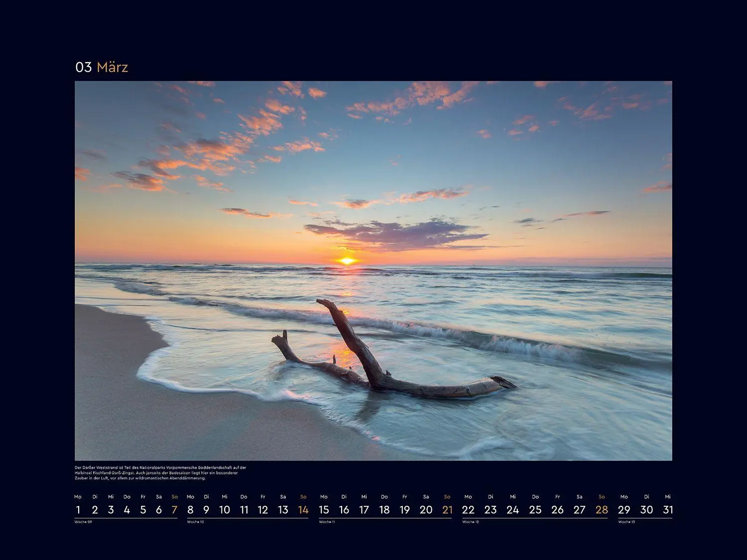The width and height of the screenshot is (747, 560).
Task: Click the "So" label above date 7
Action: tap(174, 497)
